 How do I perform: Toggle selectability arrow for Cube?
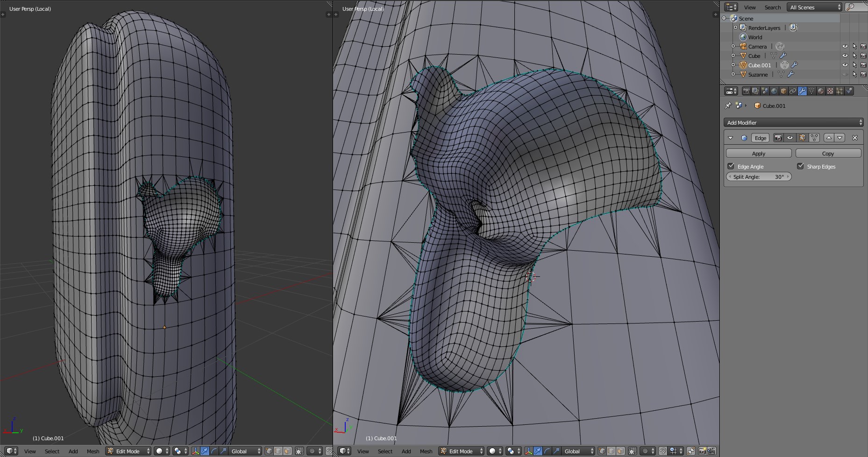(x=854, y=56)
